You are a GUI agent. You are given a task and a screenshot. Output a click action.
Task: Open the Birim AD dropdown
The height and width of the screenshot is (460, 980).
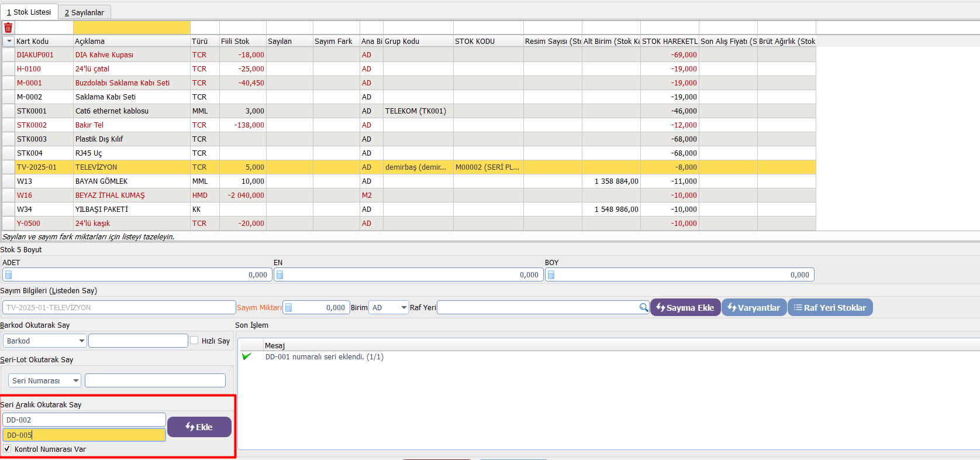(403, 308)
